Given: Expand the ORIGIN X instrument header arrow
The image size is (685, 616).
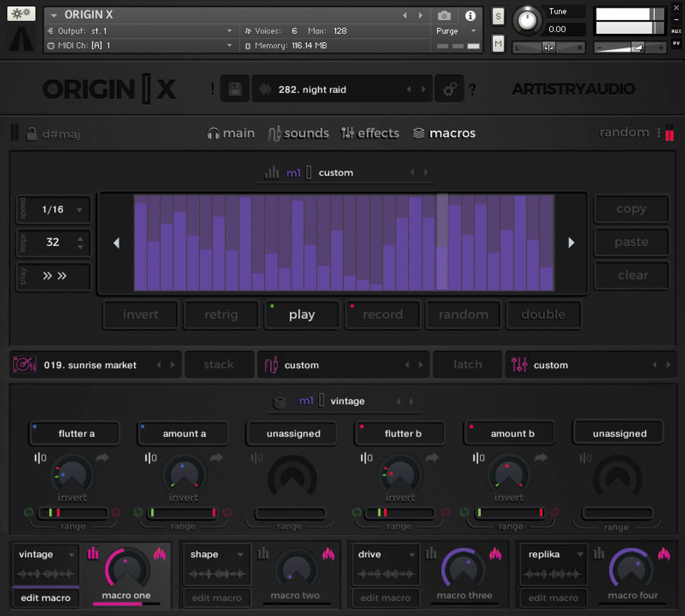Looking at the screenshot, I should (x=54, y=15).
